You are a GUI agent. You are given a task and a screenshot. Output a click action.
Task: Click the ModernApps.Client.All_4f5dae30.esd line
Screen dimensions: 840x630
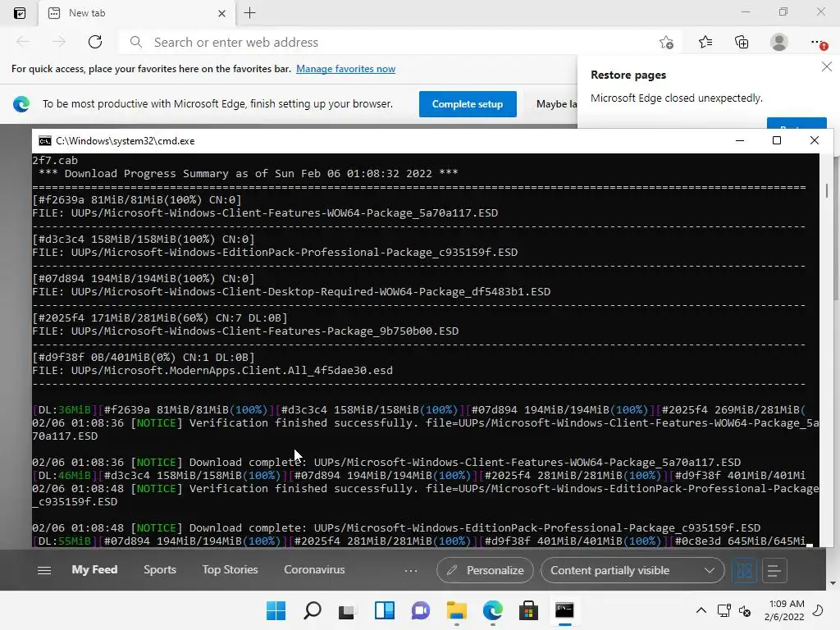pos(212,371)
